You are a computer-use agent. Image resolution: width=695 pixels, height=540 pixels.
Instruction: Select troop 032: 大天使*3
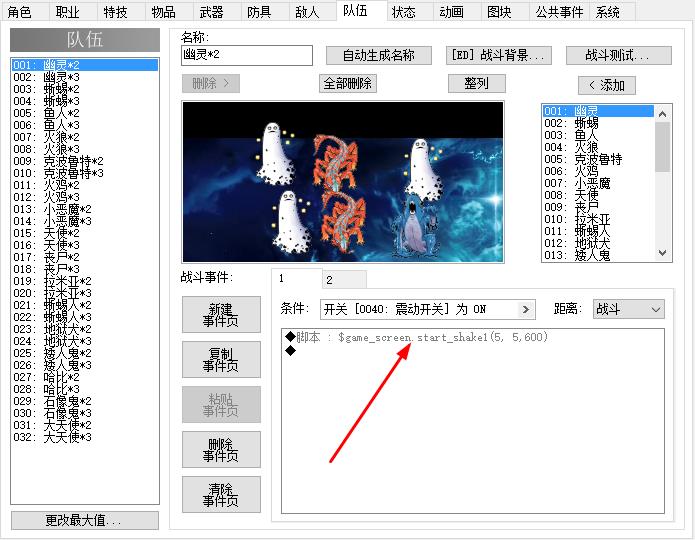[85, 437]
